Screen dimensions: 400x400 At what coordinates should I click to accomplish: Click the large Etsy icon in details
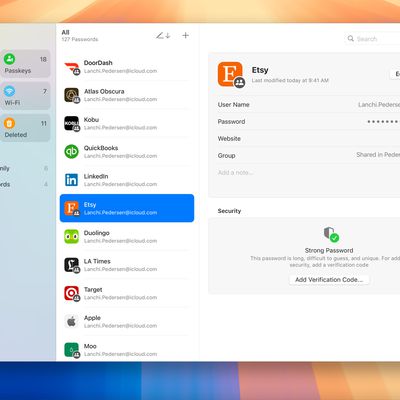(231, 74)
